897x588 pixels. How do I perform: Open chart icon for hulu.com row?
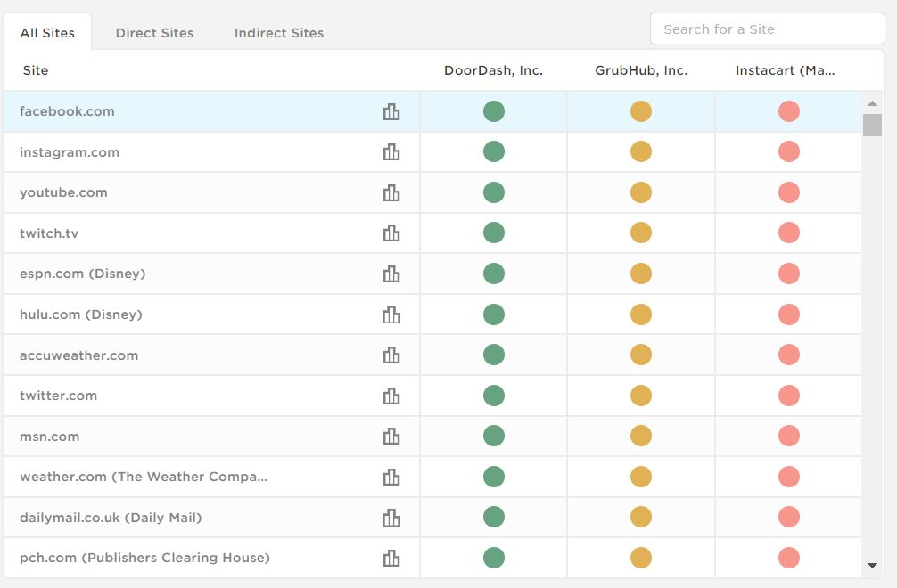coord(391,314)
